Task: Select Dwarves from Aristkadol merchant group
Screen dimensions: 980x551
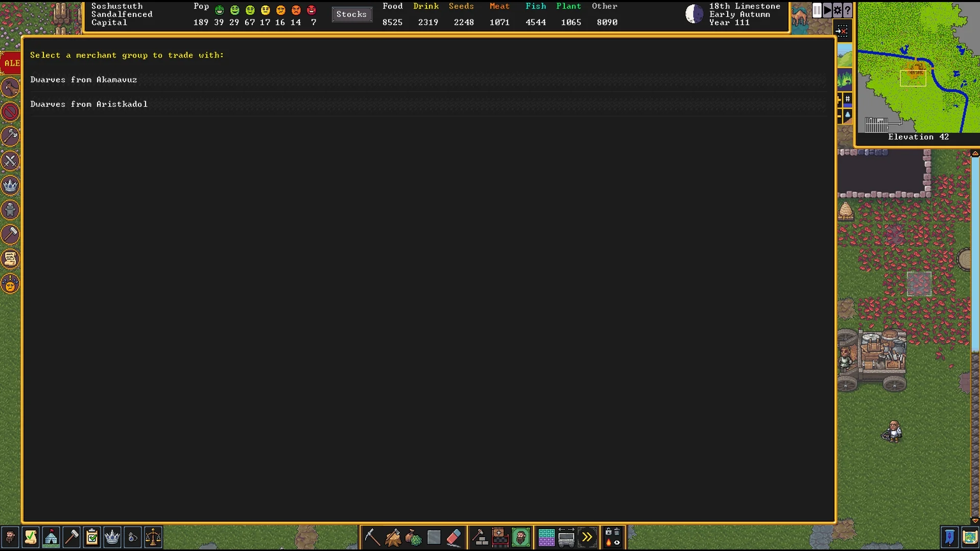Action: click(x=428, y=104)
